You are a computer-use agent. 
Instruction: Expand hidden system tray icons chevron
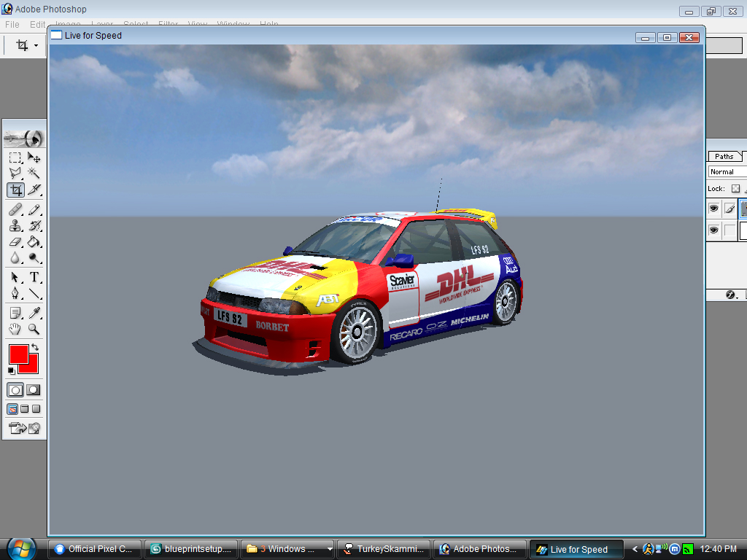[x=635, y=549]
